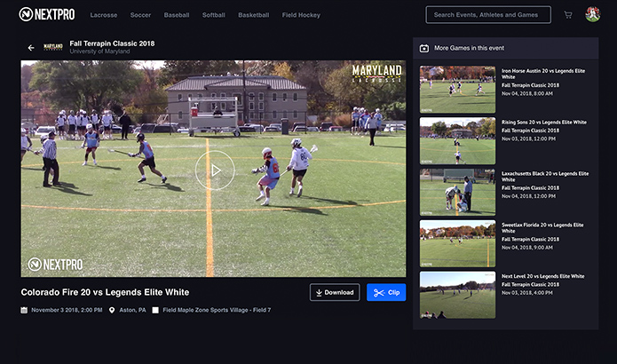Viewport: 617px width, 364px height.
Task: Open the Lacrosse menu item
Action: tap(104, 15)
